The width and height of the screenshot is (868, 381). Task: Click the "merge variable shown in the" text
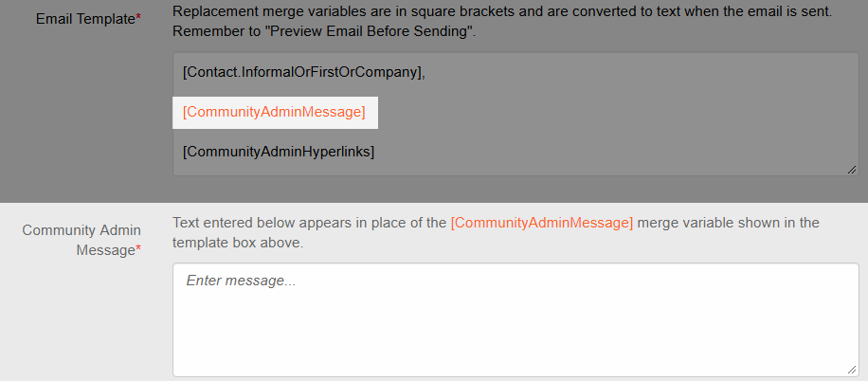coord(728,223)
